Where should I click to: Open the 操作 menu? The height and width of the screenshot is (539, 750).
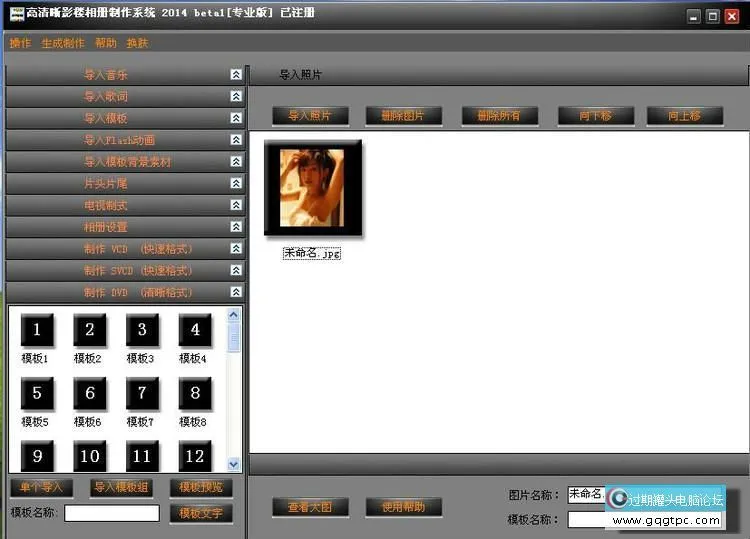coord(20,43)
